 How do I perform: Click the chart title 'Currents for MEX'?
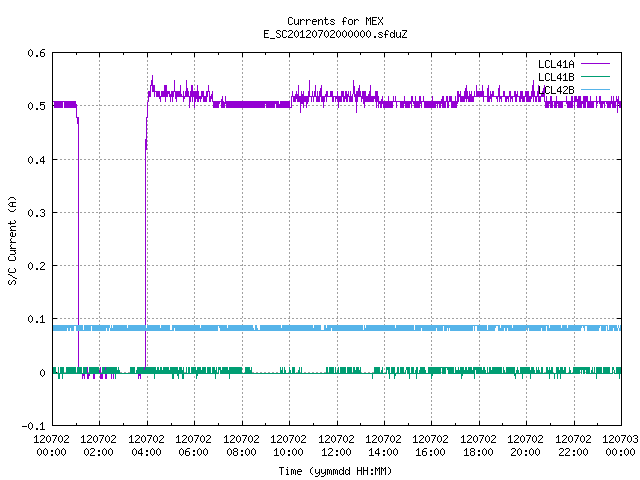[335, 21]
